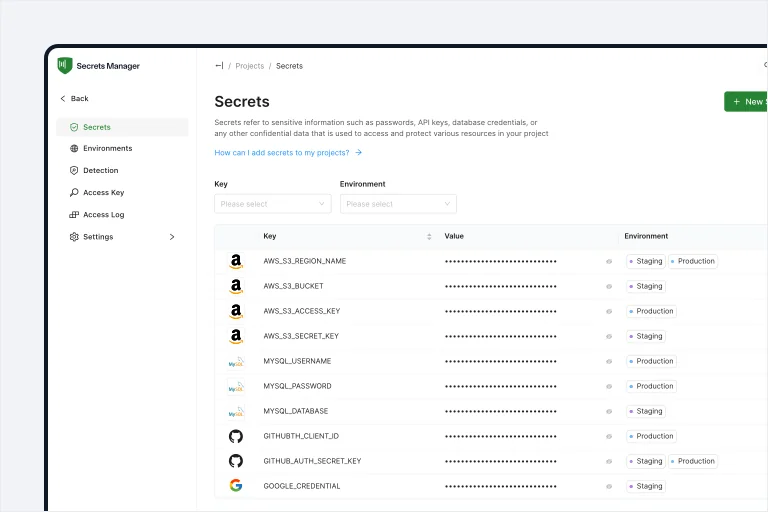Open Environments in the sidebar

tap(122, 148)
